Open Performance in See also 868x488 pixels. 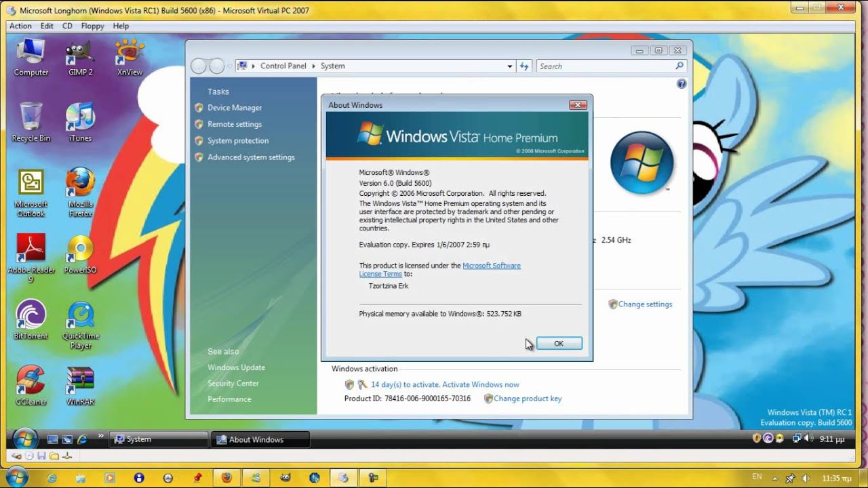click(x=229, y=399)
